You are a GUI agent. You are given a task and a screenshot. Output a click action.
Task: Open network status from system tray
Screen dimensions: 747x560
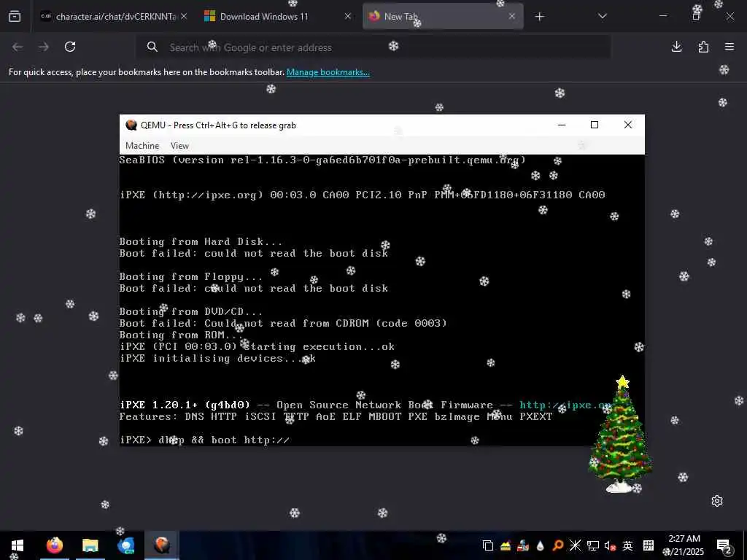[592, 545]
